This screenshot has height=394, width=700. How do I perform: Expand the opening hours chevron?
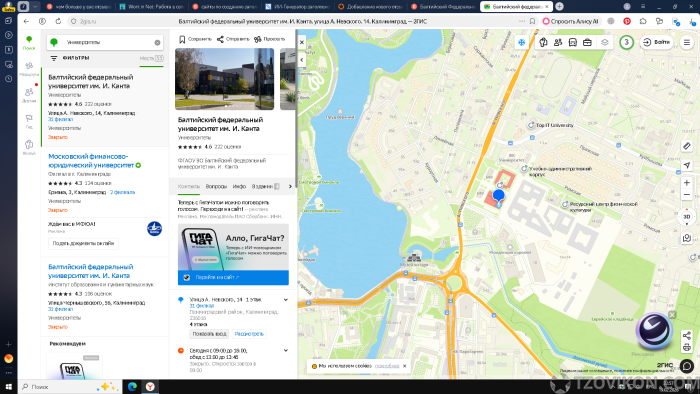(286, 351)
